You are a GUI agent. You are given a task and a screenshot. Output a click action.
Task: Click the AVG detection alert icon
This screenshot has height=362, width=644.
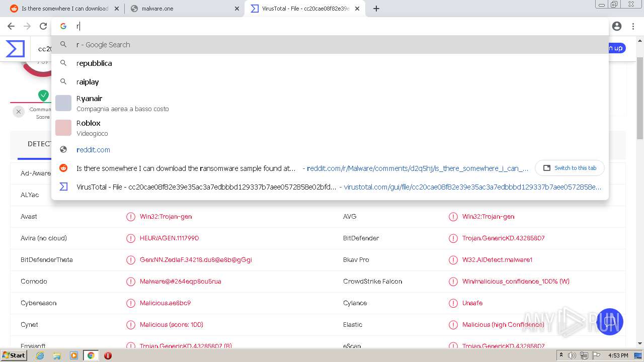(x=453, y=217)
